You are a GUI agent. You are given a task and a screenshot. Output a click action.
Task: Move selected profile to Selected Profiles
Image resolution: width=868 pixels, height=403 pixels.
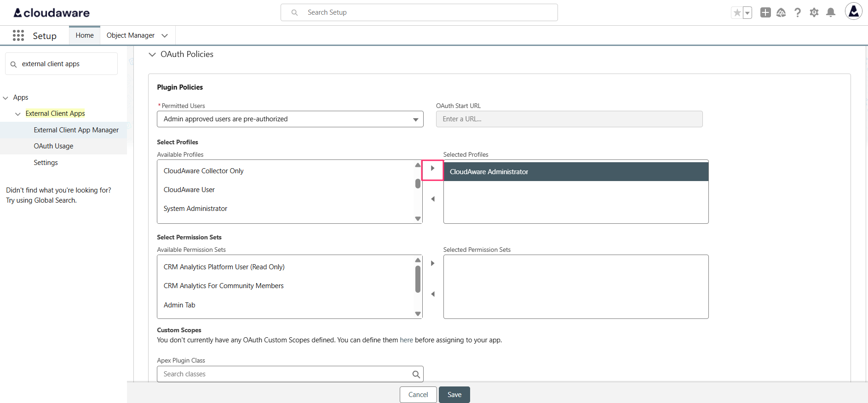point(432,169)
